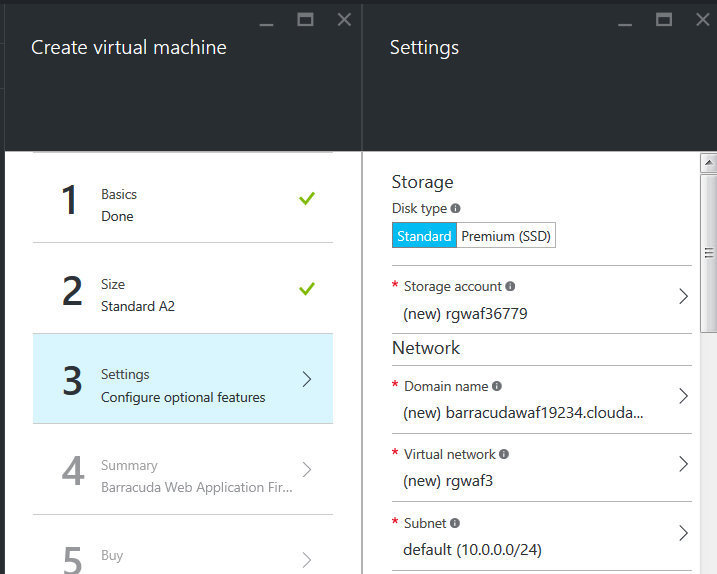This screenshot has height=574, width=717.
Task: Minimize the Settings blade
Action: 625,24
